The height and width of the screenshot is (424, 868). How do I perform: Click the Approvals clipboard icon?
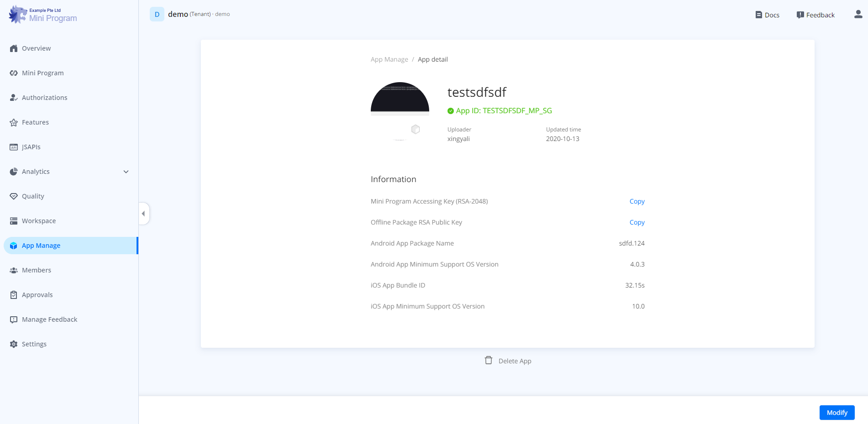coord(14,295)
